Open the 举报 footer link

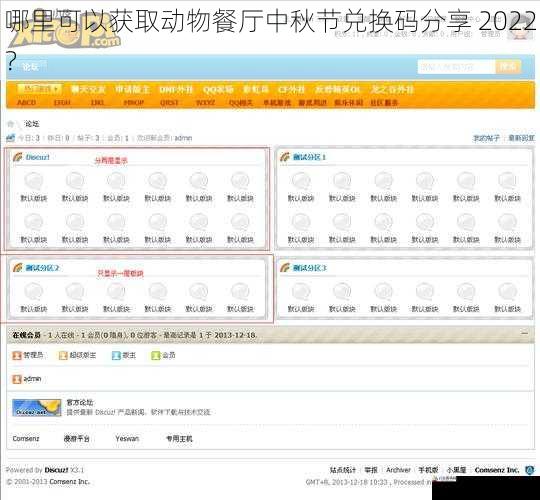371,470
